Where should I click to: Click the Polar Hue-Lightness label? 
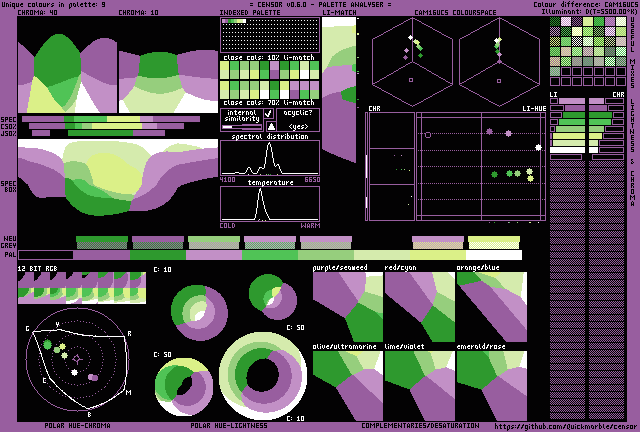[227, 426]
